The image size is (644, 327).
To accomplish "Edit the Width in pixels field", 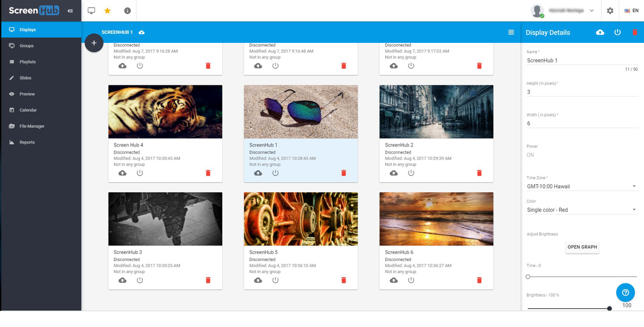I will tap(582, 123).
